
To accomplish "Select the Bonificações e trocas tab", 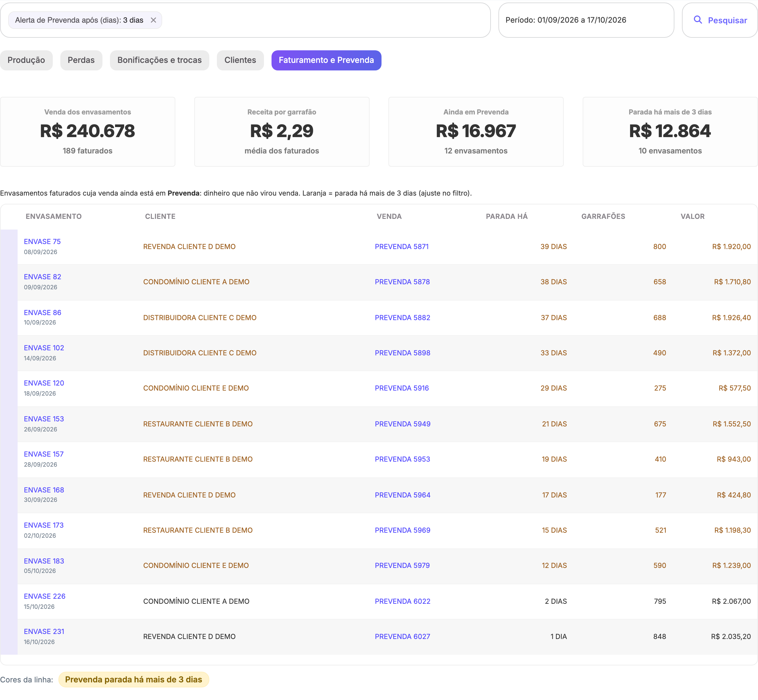I will [x=159, y=60].
